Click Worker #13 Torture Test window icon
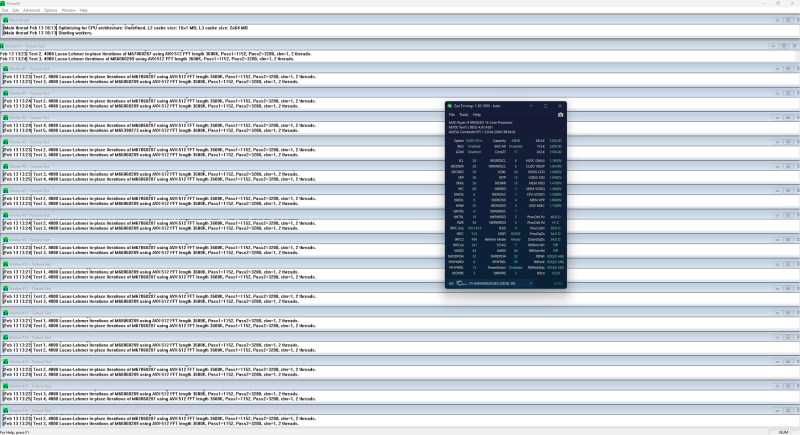Viewport: 800px width, 435px height. [6, 337]
